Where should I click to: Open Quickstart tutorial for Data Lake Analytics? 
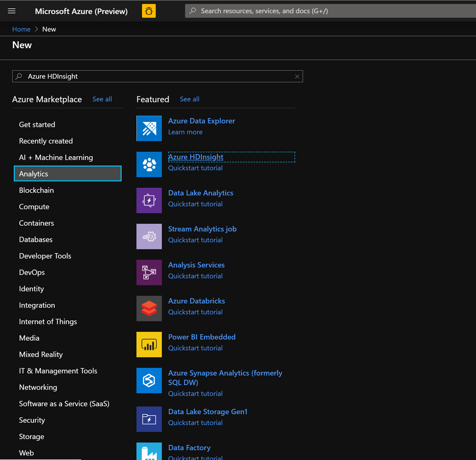point(195,204)
